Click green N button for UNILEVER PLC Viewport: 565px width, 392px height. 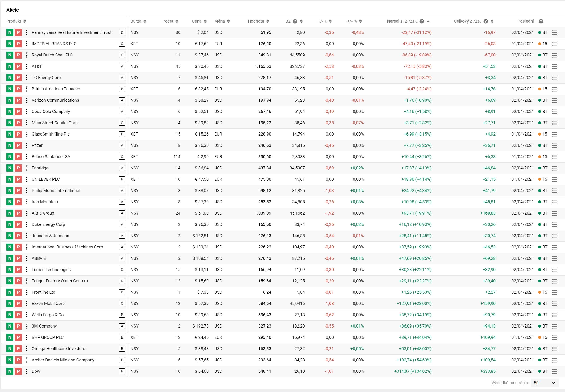click(x=10, y=179)
